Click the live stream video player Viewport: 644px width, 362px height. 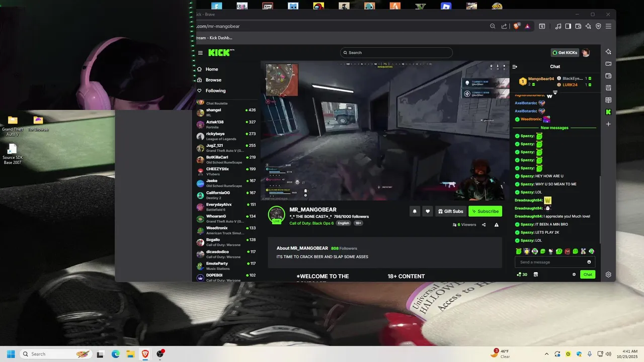pyautogui.click(x=385, y=131)
